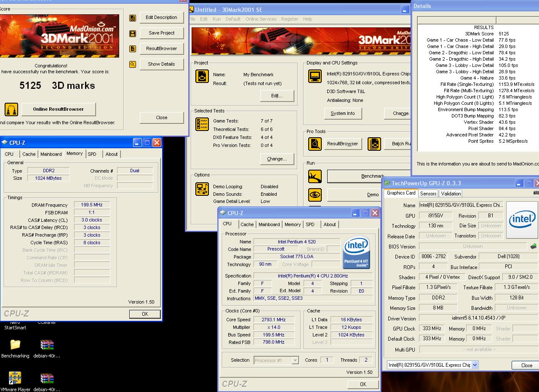Click the Benchmark run icon
The height and width of the screenshot is (392, 539).
pos(315,176)
